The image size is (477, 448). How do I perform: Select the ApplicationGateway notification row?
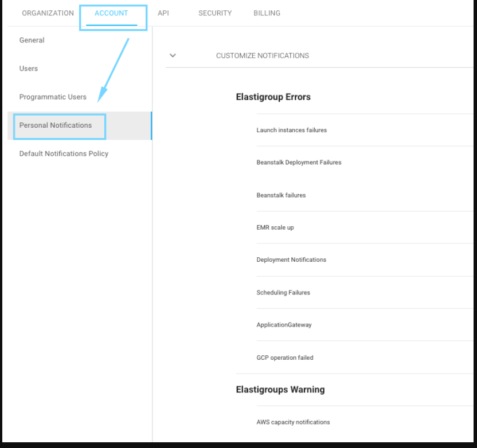point(284,325)
